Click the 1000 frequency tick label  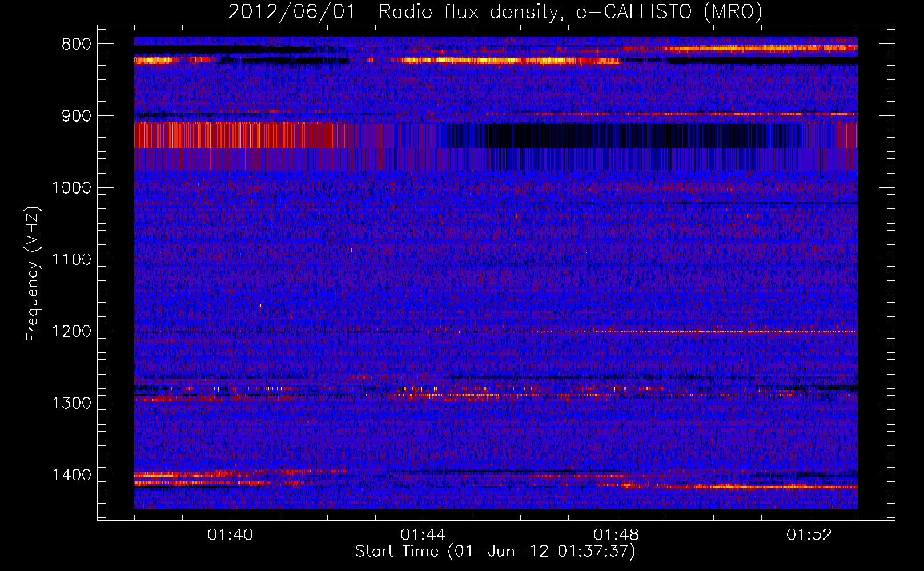71,188
